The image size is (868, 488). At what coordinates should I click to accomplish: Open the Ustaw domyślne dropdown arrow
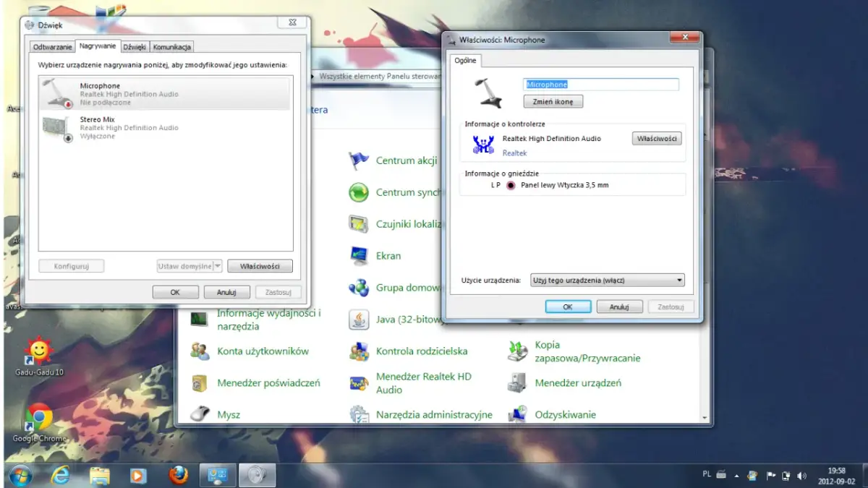point(218,266)
